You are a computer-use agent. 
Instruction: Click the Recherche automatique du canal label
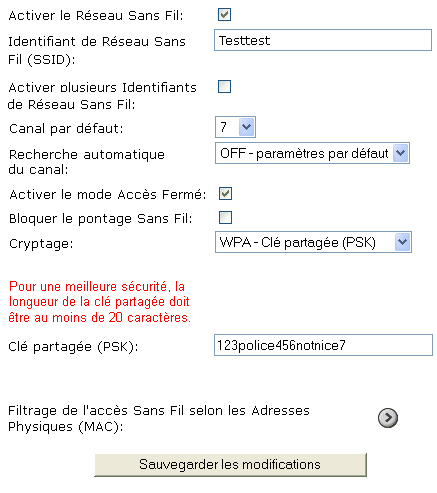point(87,162)
